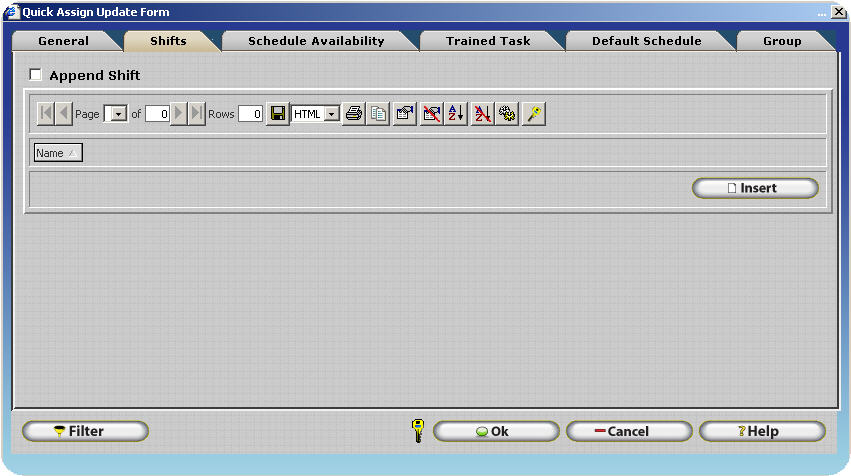This screenshot has width=851, height=476.
Task: Click the Filter button
Action: pyautogui.click(x=85, y=431)
